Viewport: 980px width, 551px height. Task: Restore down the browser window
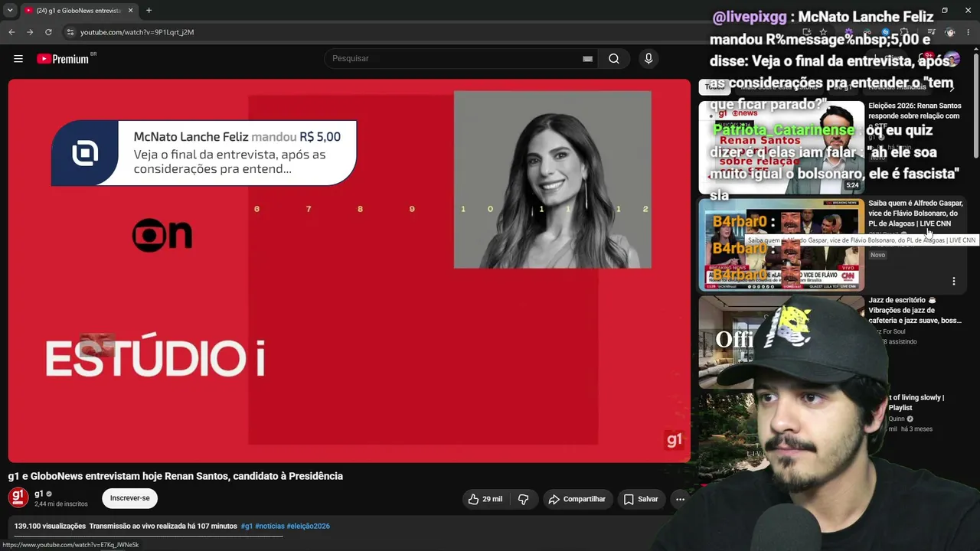pyautogui.click(x=944, y=11)
